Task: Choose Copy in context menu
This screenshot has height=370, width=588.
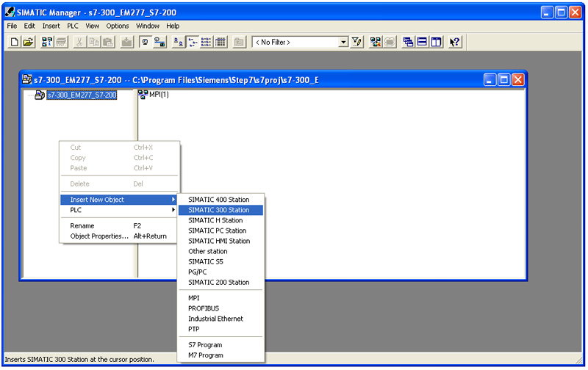Action: coord(118,158)
